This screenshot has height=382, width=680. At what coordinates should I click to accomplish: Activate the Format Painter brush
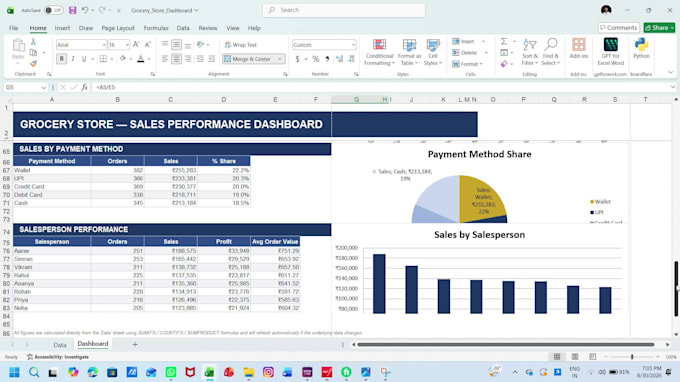click(33, 64)
